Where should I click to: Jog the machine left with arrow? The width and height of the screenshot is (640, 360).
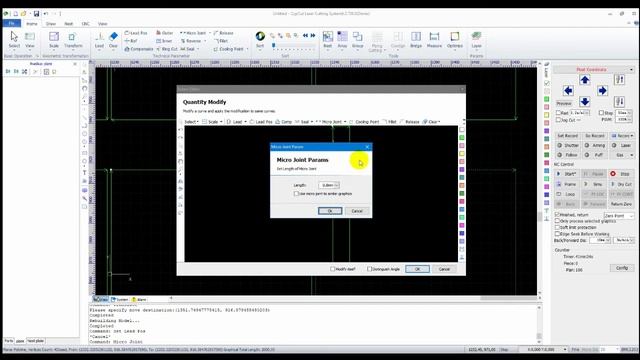pos(568,90)
